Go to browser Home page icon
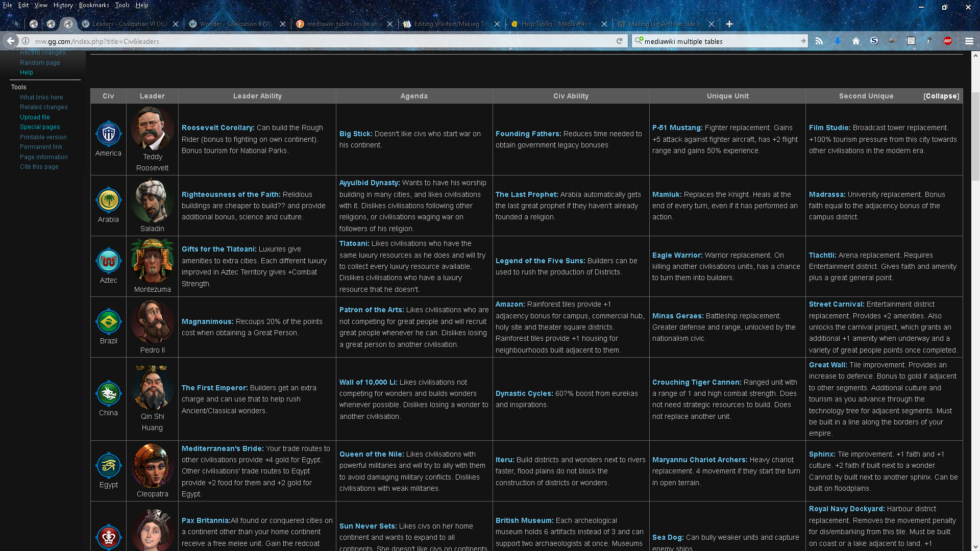The height and width of the screenshot is (551, 980). click(x=856, y=41)
